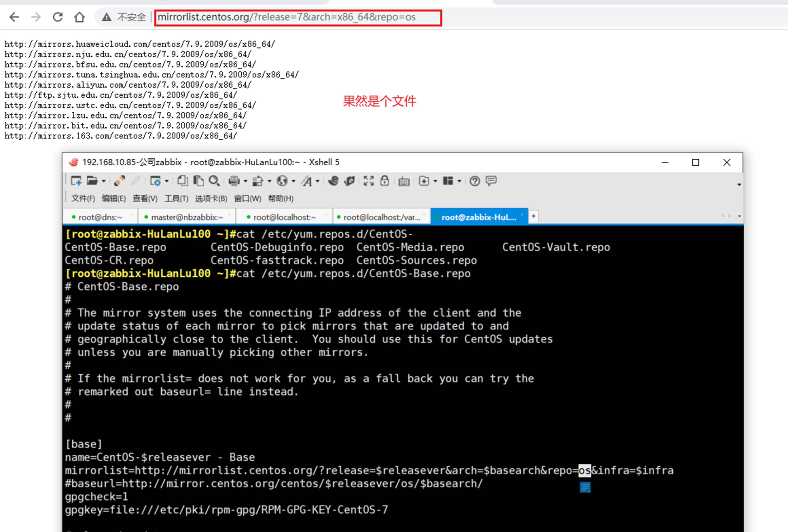This screenshot has height=532, width=788.
Task: Click the browser home icon
Action: click(x=79, y=17)
